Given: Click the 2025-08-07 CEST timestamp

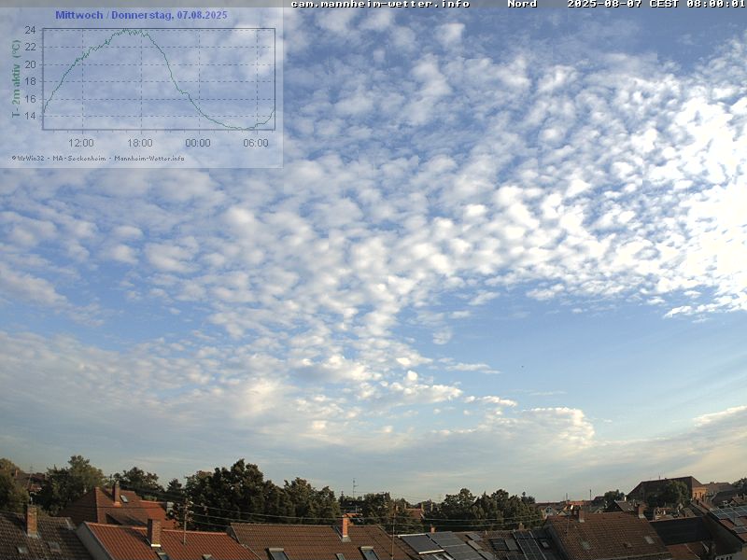Looking at the screenshot, I should [655, 4].
